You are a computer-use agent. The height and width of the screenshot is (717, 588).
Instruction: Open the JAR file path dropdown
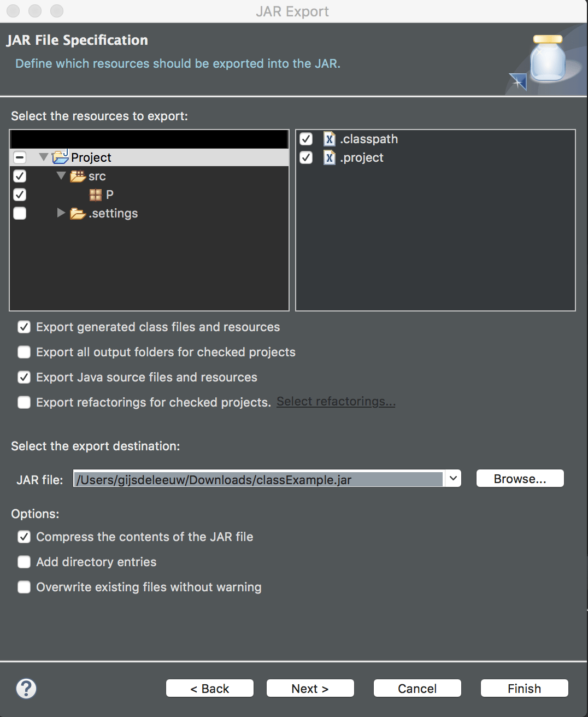coord(452,478)
